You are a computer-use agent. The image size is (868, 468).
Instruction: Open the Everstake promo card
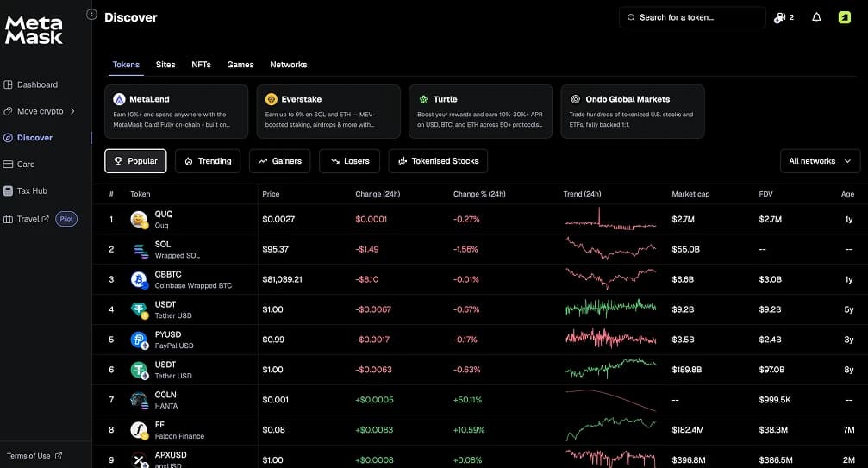(x=328, y=111)
